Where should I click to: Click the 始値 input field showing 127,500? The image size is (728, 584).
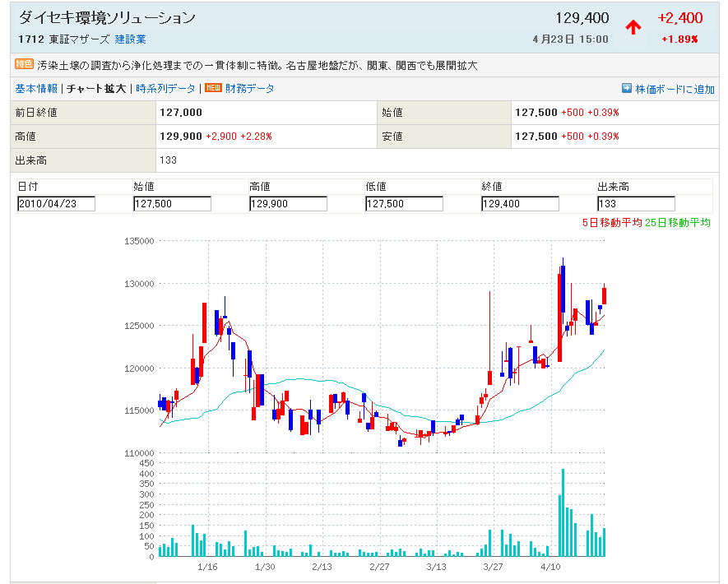pyautogui.click(x=172, y=204)
